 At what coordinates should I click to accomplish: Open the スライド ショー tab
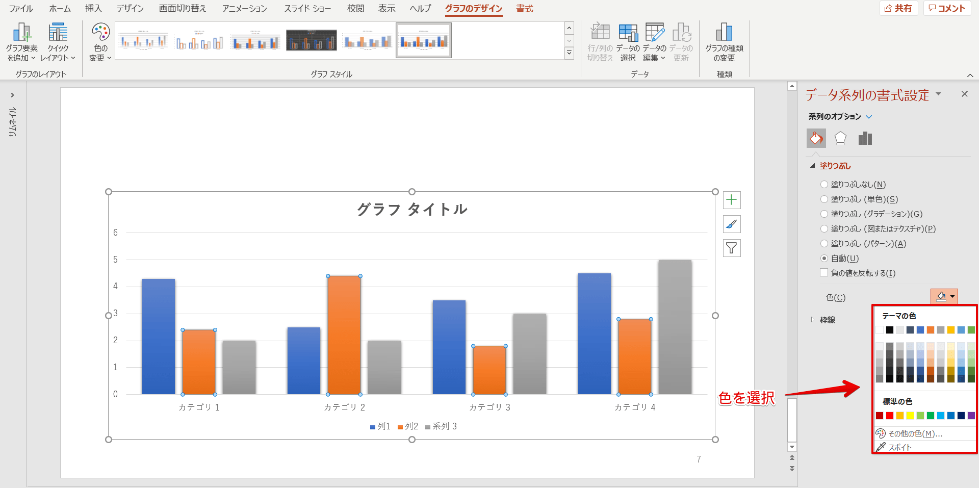coord(307,9)
